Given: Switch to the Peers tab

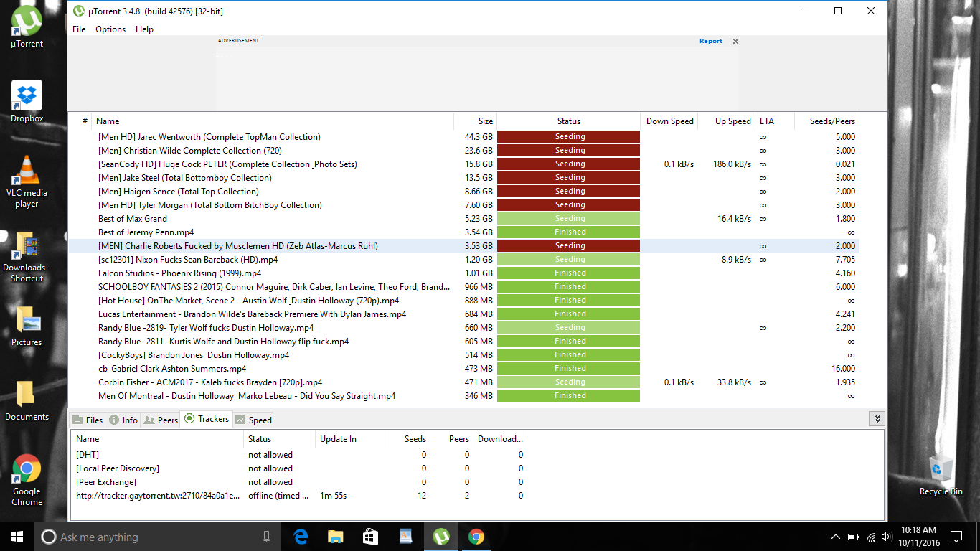Looking at the screenshot, I should click(161, 420).
